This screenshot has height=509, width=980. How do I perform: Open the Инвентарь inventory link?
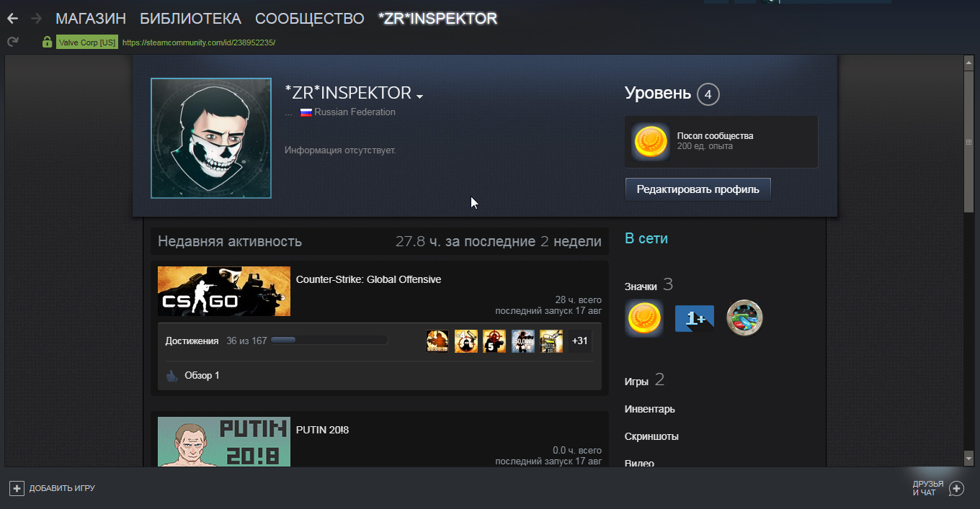[x=650, y=409]
